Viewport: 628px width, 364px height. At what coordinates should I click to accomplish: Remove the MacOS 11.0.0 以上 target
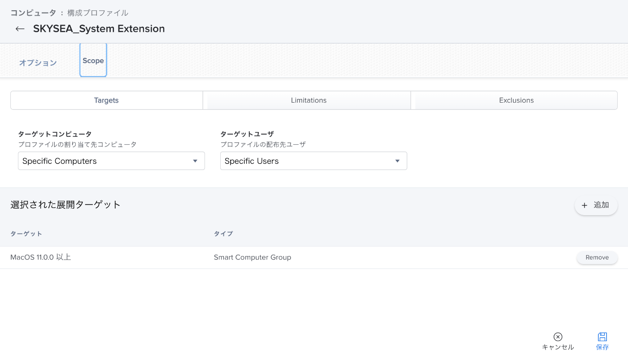(x=597, y=257)
